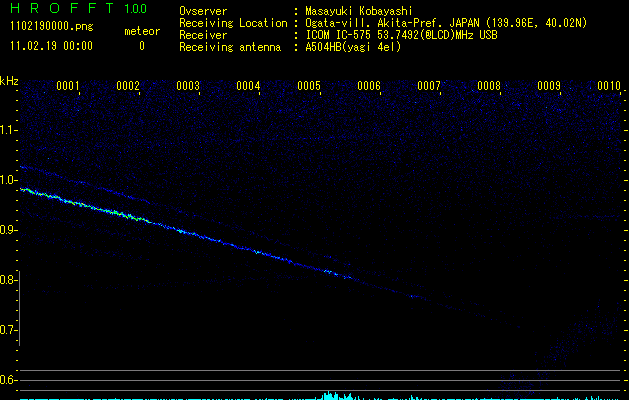Click the bright green signal trace
This screenshot has height=400, width=629.
point(86,206)
